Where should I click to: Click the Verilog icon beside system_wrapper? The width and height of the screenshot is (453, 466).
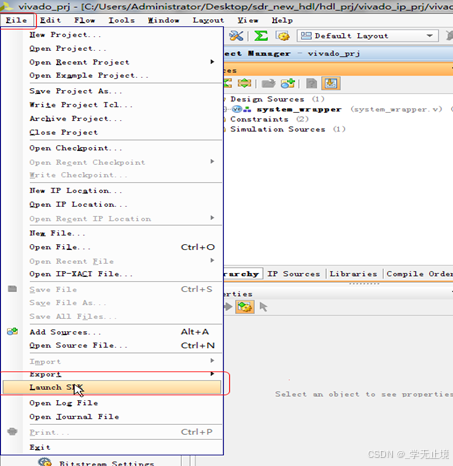[237, 109]
